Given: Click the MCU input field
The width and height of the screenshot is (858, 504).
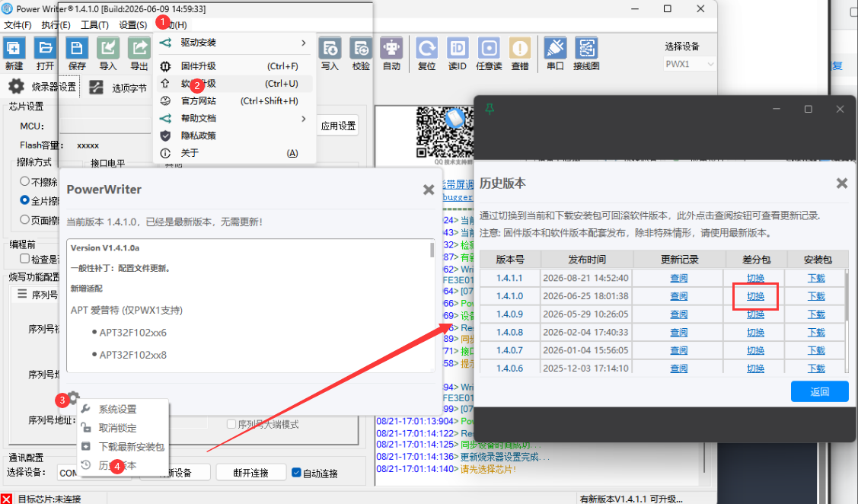Looking at the screenshot, I should (x=105, y=126).
